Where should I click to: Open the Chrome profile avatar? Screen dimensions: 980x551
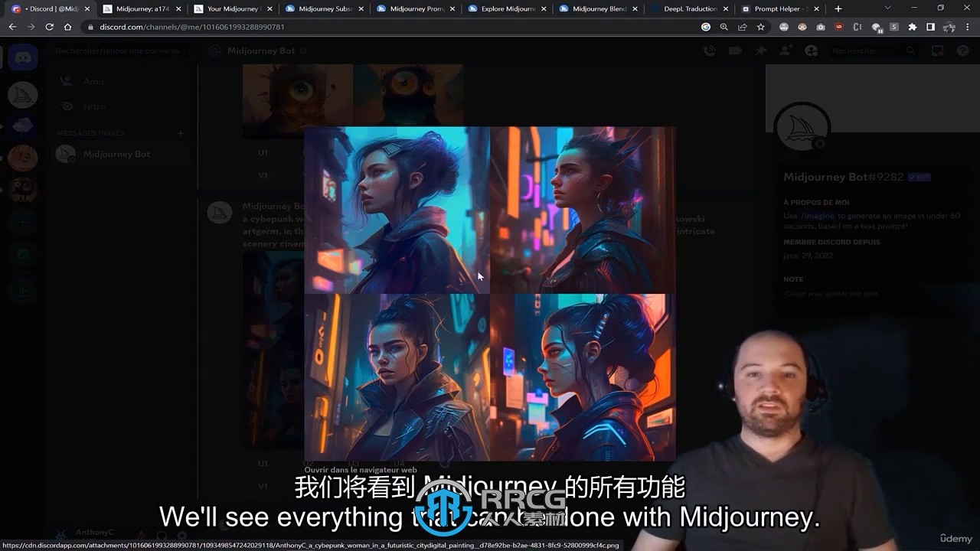click(x=949, y=27)
